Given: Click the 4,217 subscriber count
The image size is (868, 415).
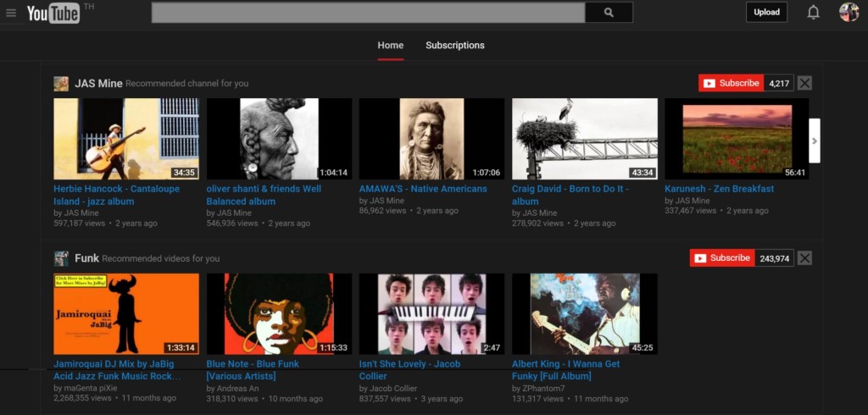Looking at the screenshot, I should [x=779, y=83].
